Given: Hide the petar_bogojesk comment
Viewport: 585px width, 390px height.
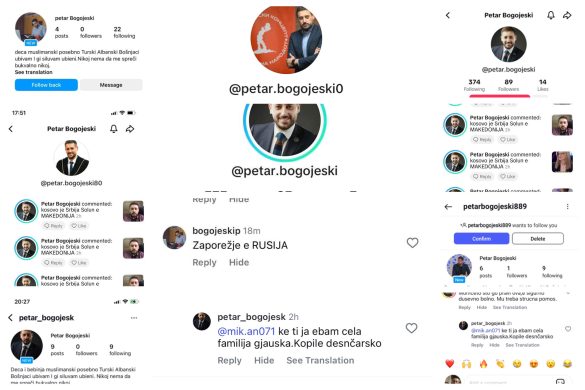Looking at the screenshot, I should 264,361.
